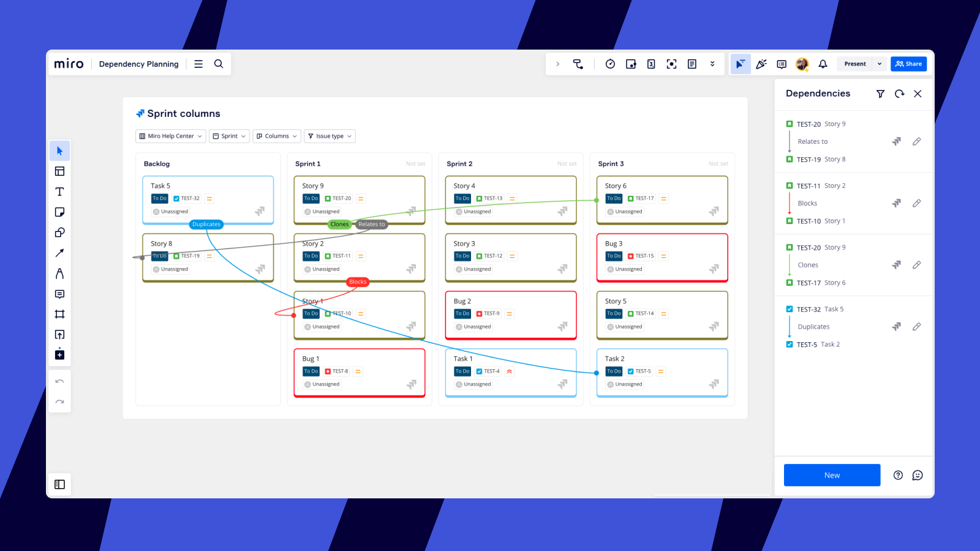980x551 pixels.
Task: Open the Timer icon in the top toolbar
Action: coord(610,64)
